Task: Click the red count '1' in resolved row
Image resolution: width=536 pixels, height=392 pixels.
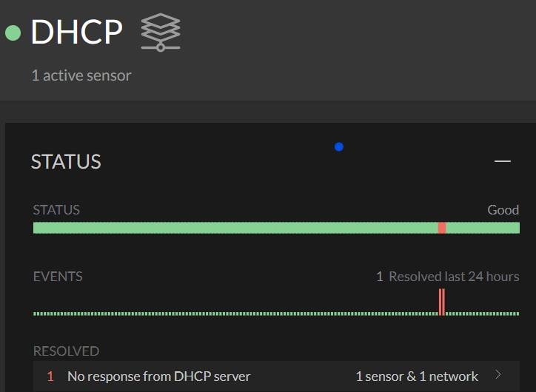Action: [x=50, y=376]
